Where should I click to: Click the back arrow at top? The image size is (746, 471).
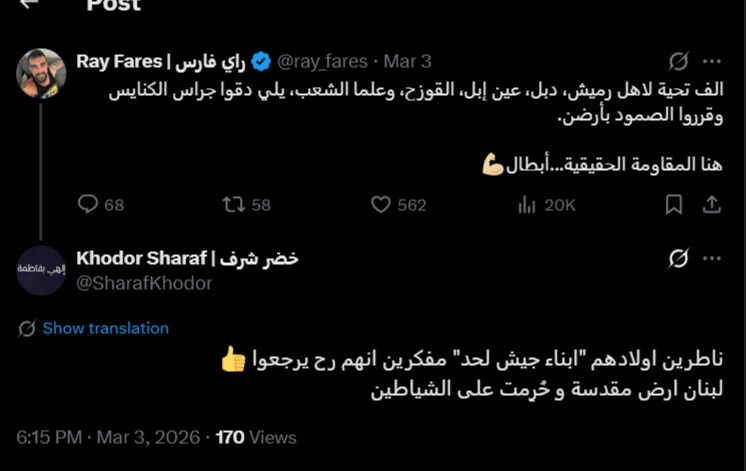point(28,4)
